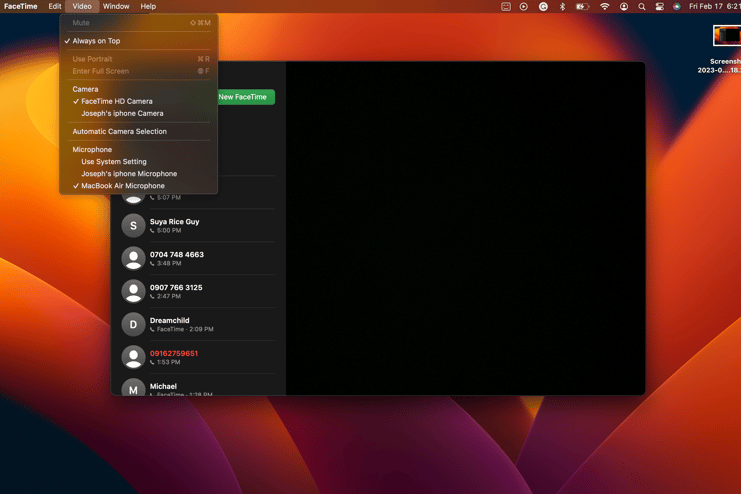Open Control Center icon
The height and width of the screenshot is (494, 741).
point(660,7)
